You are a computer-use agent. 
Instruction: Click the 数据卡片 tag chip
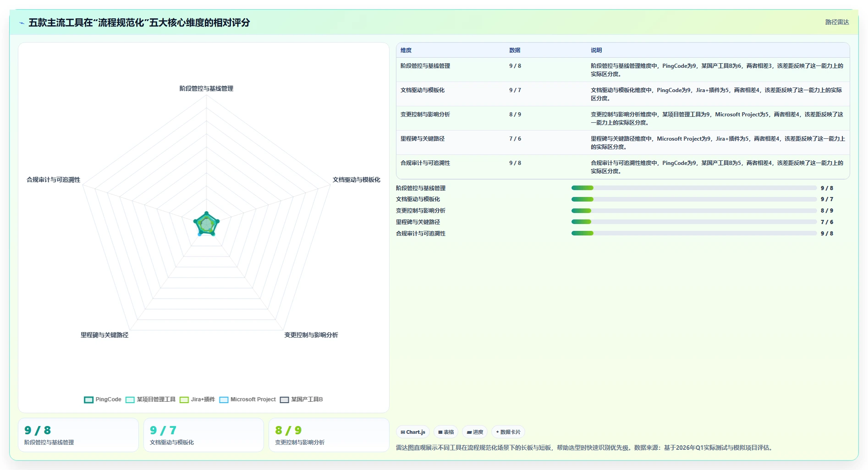tap(508, 432)
